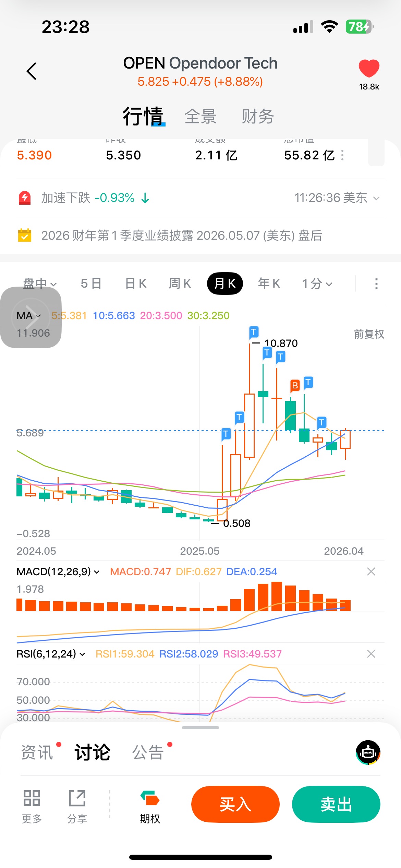
Task: Open chart three-dot more menu
Action: coord(376,284)
